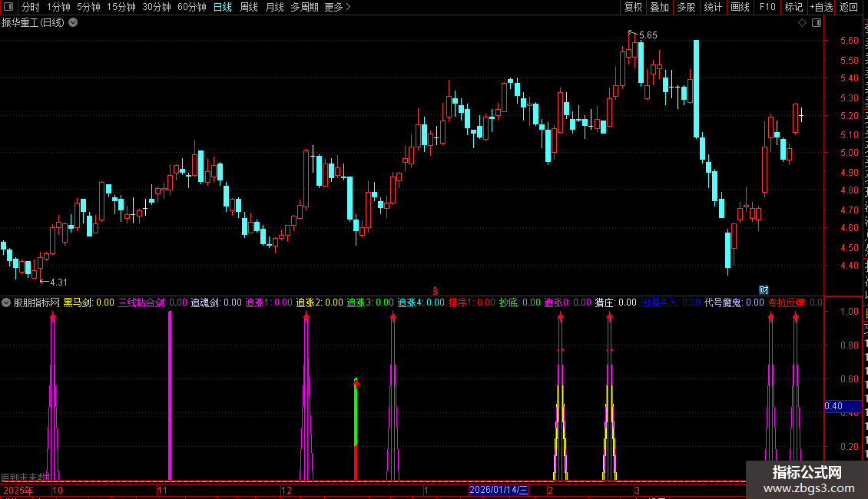The image size is (868, 499).
Task: Click the 2025年 label on time axis
Action: click(x=18, y=490)
